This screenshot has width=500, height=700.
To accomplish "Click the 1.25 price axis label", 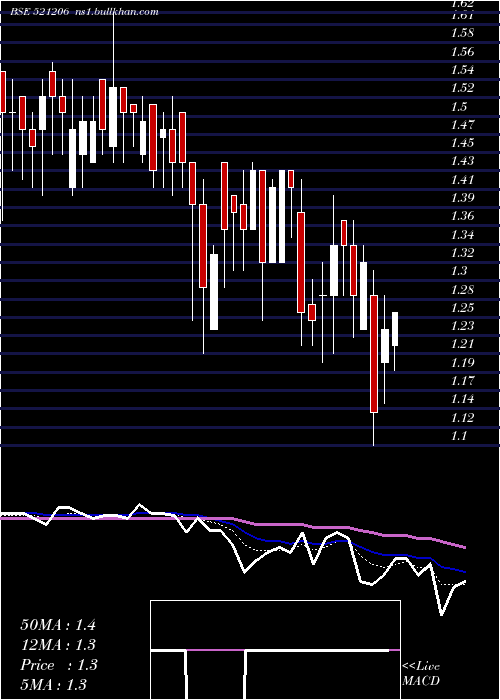I will pos(462,308).
